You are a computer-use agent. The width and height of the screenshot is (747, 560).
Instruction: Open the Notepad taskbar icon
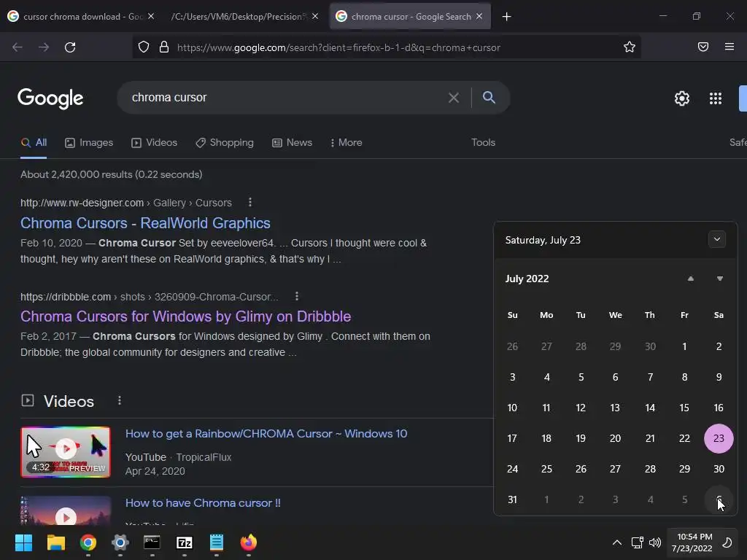216,542
